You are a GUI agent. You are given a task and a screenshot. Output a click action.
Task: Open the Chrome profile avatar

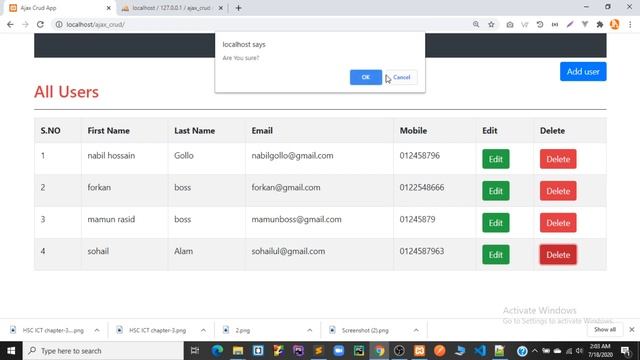point(615,24)
